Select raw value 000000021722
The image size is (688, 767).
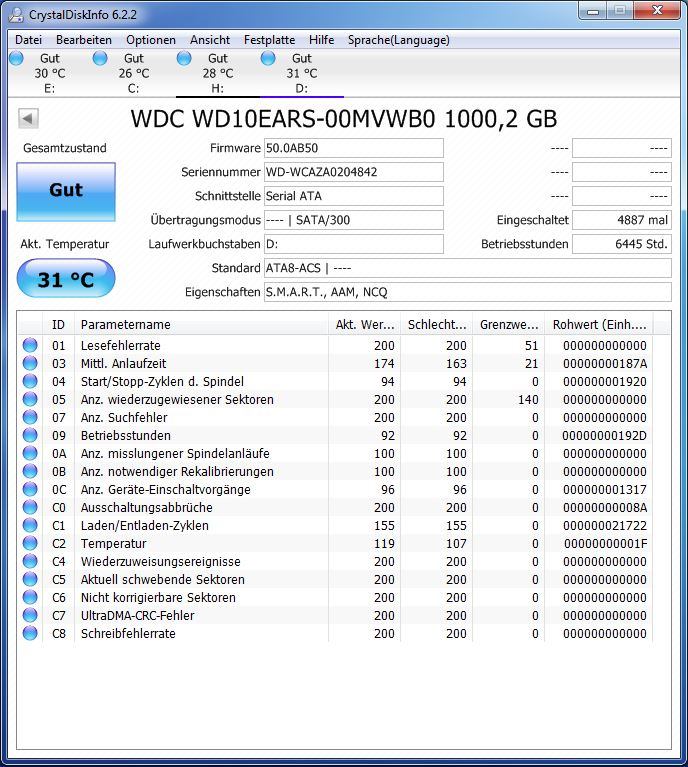(x=605, y=525)
